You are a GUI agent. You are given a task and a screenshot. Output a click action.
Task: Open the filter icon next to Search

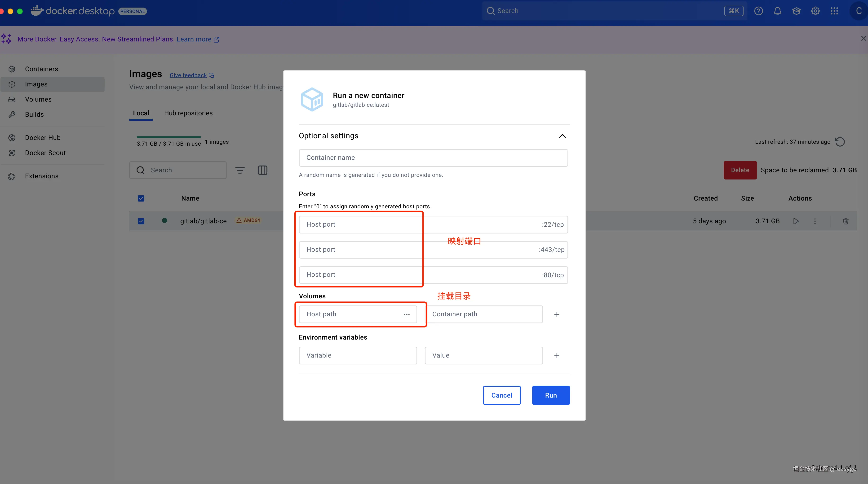click(x=239, y=170)
